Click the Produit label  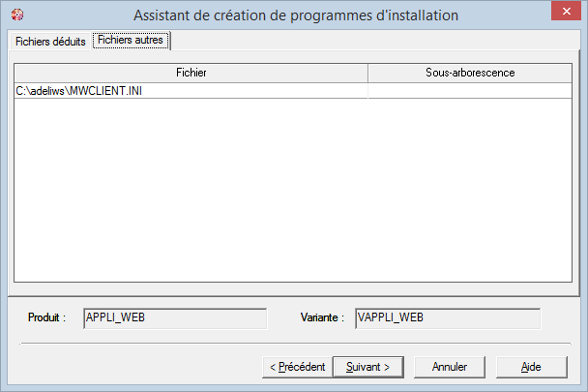(46, 317)
